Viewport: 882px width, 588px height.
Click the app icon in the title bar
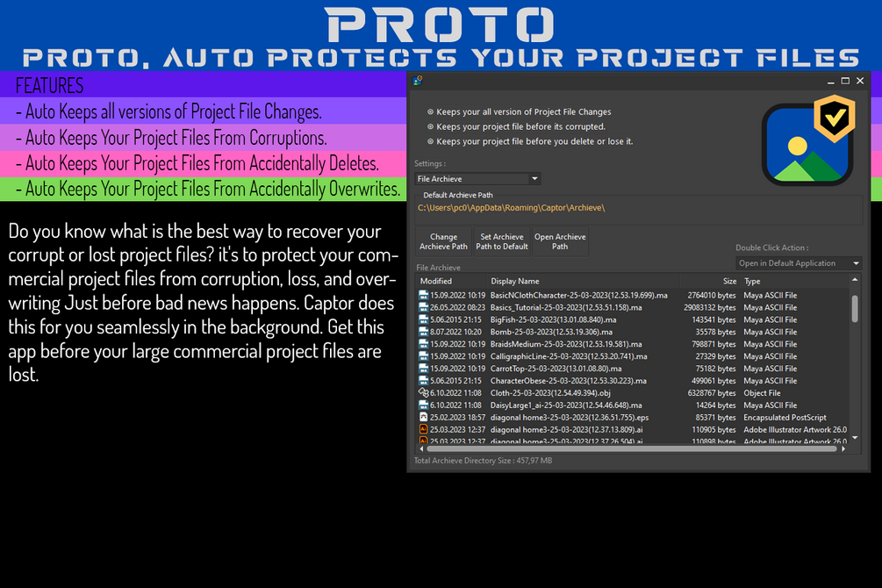point(417,81)
